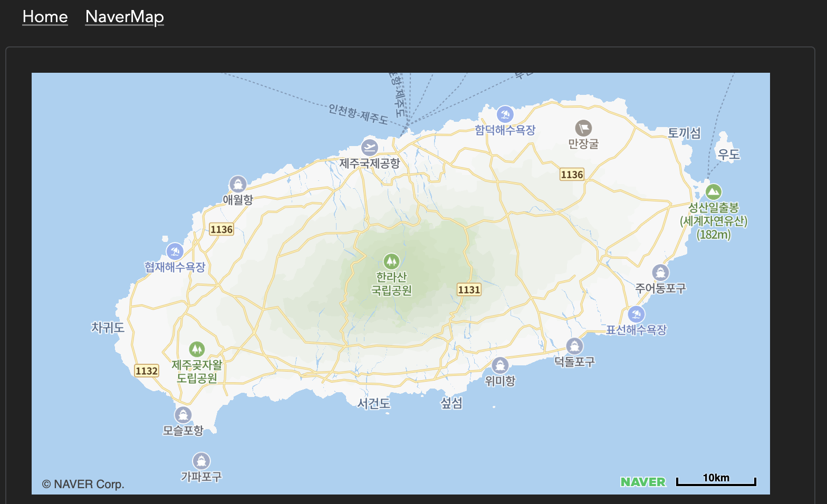Click the 섶섬 label
This screenshot has height=504, width=827.
451,403
